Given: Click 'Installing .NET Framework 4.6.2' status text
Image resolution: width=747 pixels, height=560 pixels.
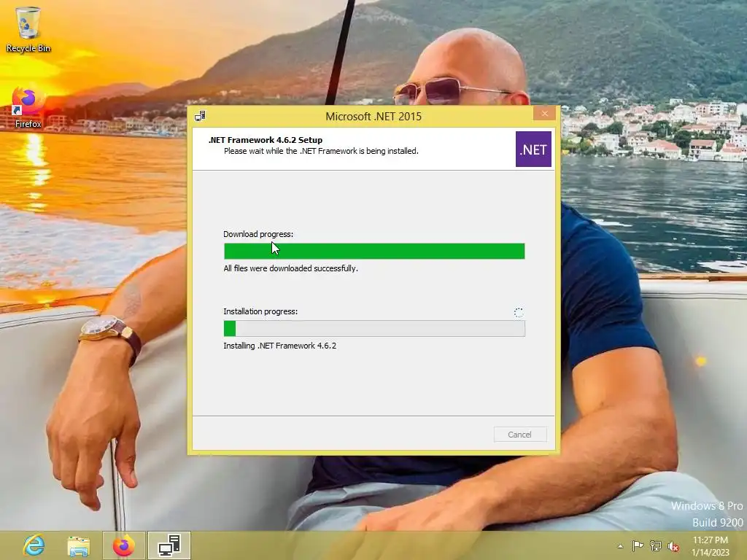Looking at the screenshot, I should pyautogui.click(x=279, y=346).
